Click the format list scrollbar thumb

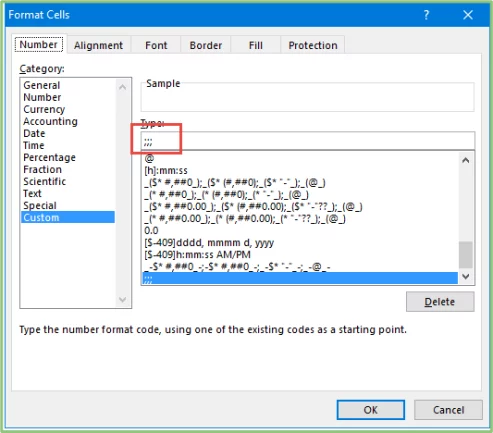tap(466, 255)
